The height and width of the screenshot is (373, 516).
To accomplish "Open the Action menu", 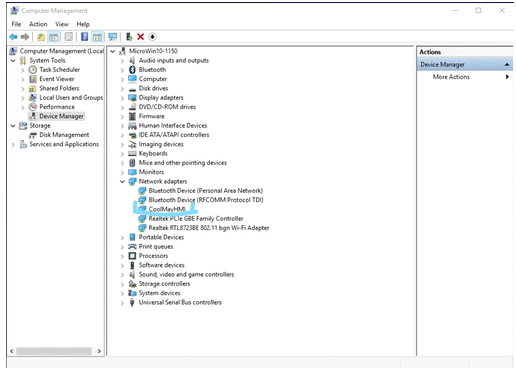I will click(x=38, y=24).
